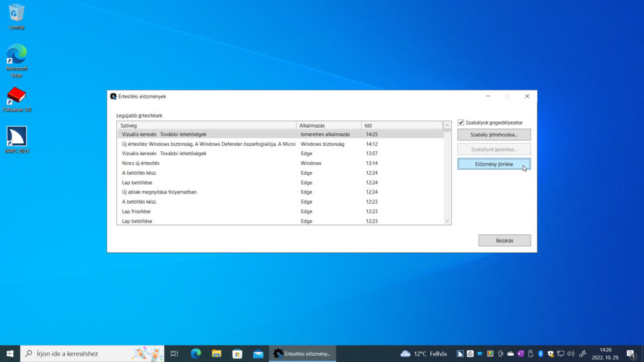Select the FSReader 3.0 desktop icon
The image size is (644, 362).
[x=16, y=99]
